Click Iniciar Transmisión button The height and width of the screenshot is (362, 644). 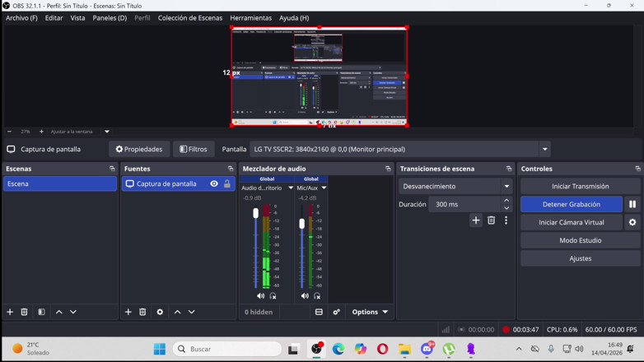[x=581, y=186]
